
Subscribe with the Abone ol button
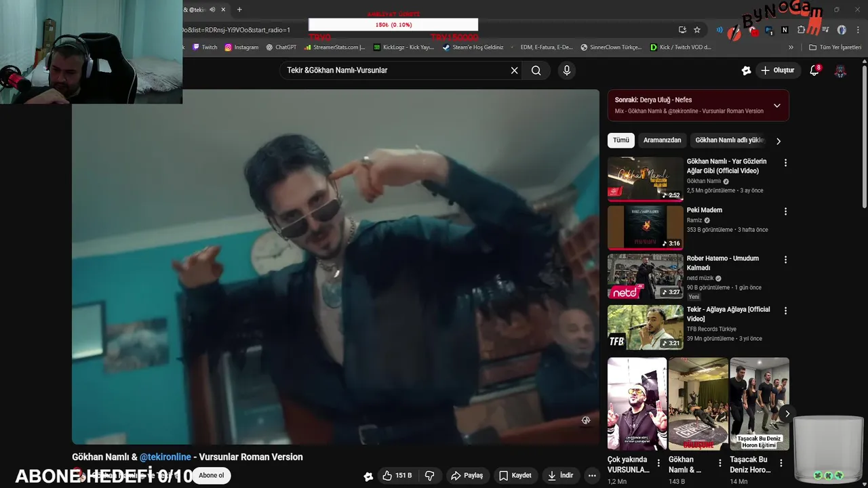coord(211,476)
